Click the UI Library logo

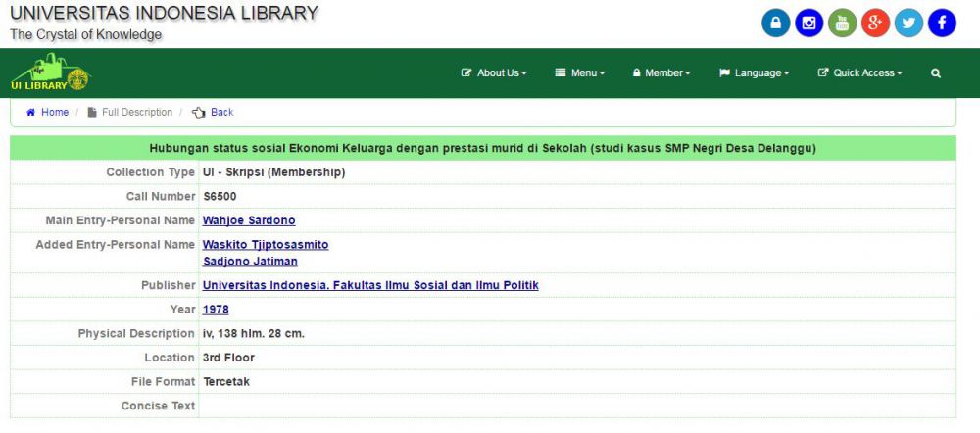[50, 72]
